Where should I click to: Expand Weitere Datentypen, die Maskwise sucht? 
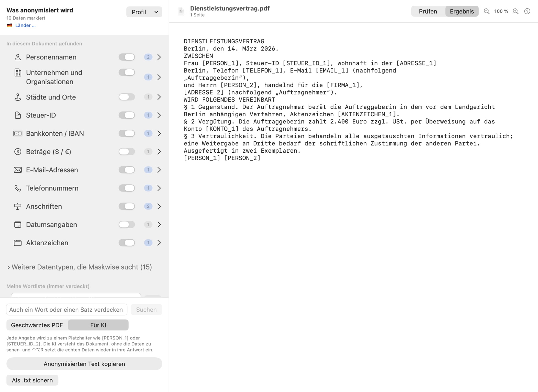click(79, 267)
